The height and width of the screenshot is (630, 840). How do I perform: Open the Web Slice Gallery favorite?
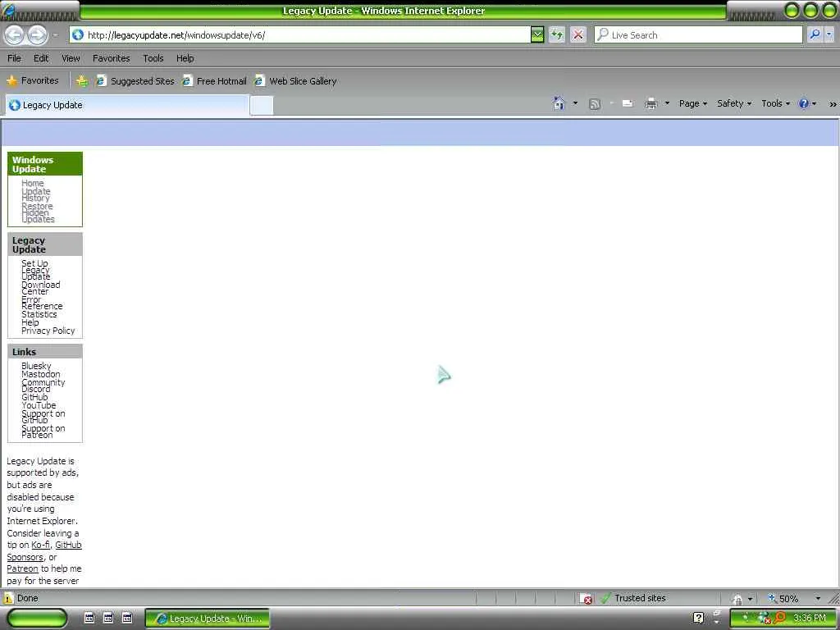pos(295,81)
